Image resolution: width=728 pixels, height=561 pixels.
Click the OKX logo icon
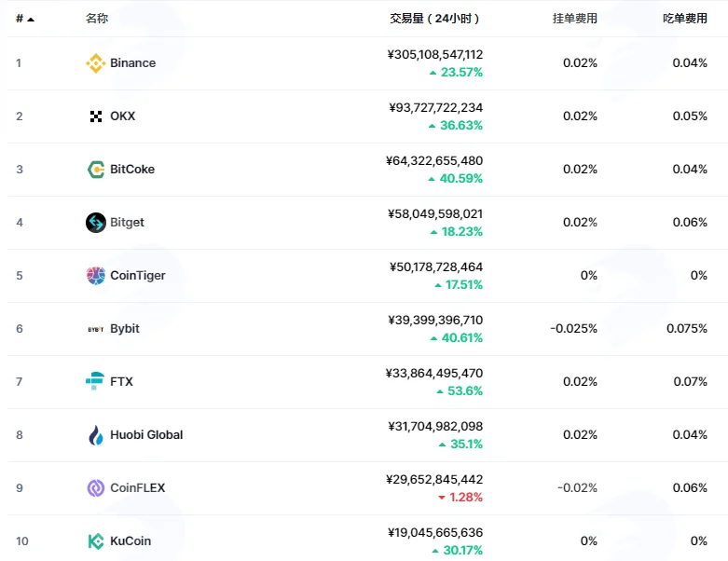[96, 116]
